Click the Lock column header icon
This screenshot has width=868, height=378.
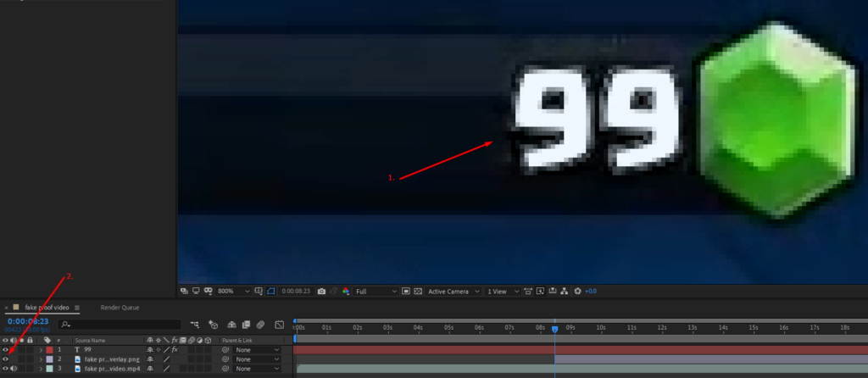point(30,341)
